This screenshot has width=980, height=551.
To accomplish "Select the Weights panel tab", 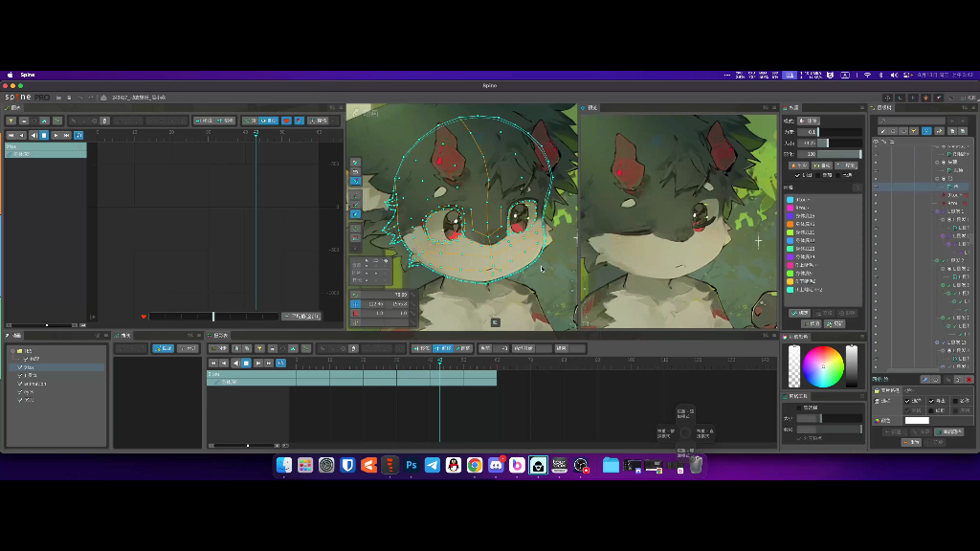I will click(x=791, y=108).
